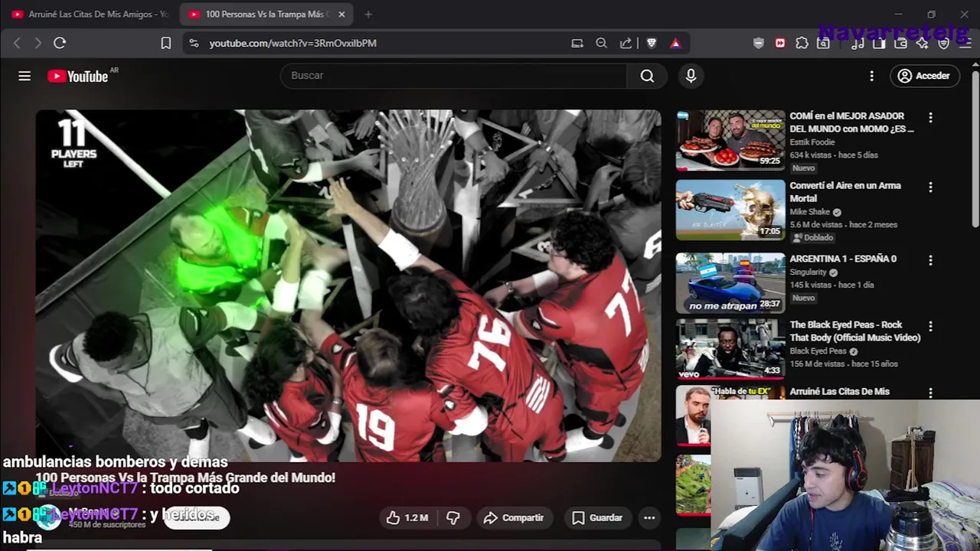
Task: Visit Esttik Foodie channel
Action: [812, 142]
